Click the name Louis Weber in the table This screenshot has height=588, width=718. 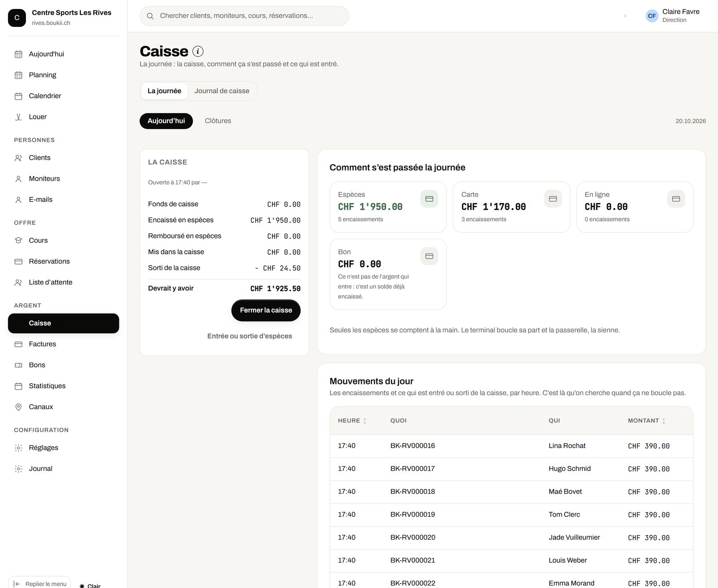click(568, 560)
